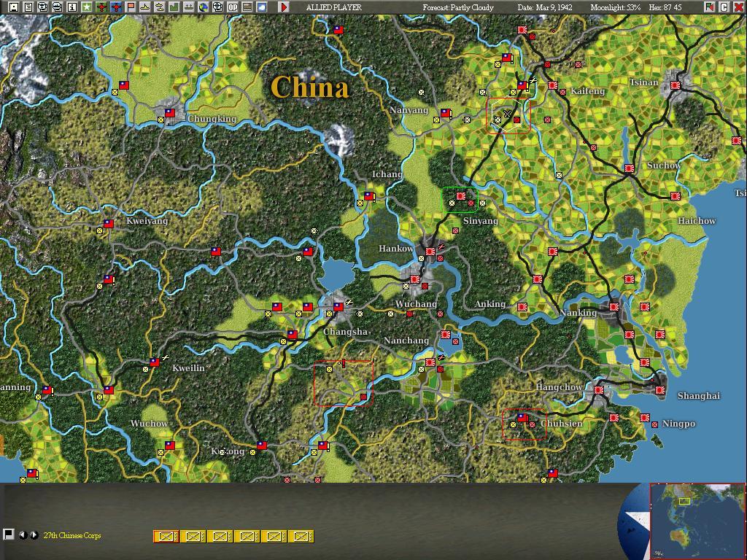Select Japanese flag at Sinyang green hex
Viewport: 747px width, 560px height.
[461, 195]
